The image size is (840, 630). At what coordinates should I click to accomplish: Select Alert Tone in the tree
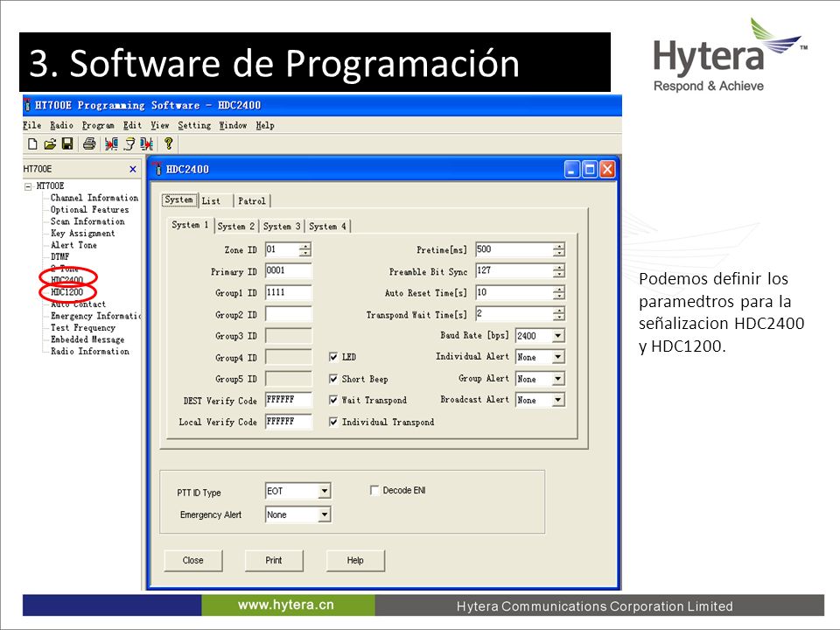click(73, 245)
